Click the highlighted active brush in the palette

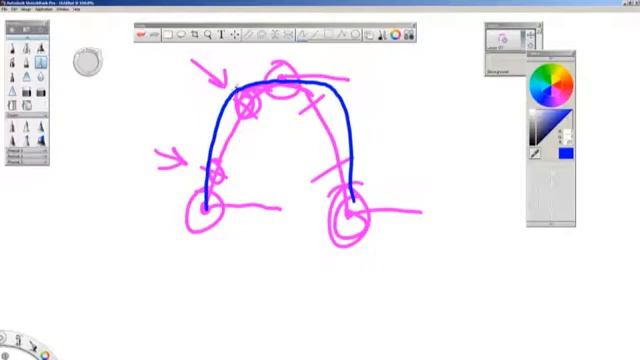pyautogui.click(x=41, y=62)
